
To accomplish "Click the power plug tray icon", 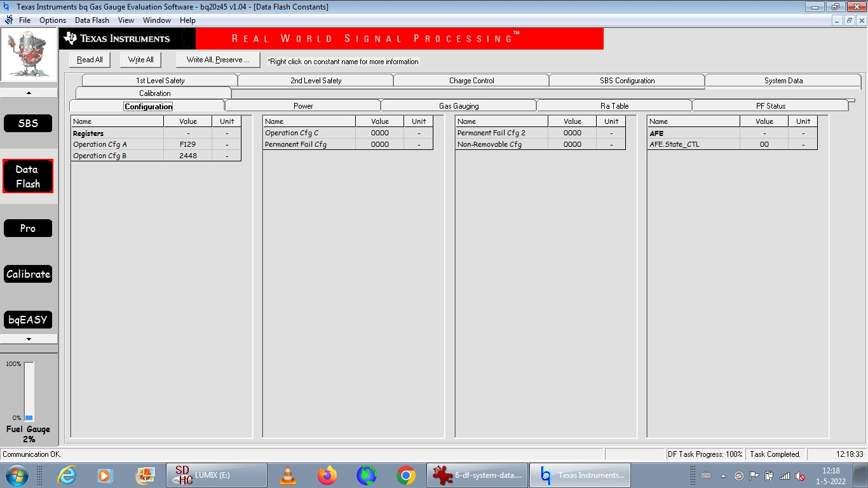I will [770, 475].
